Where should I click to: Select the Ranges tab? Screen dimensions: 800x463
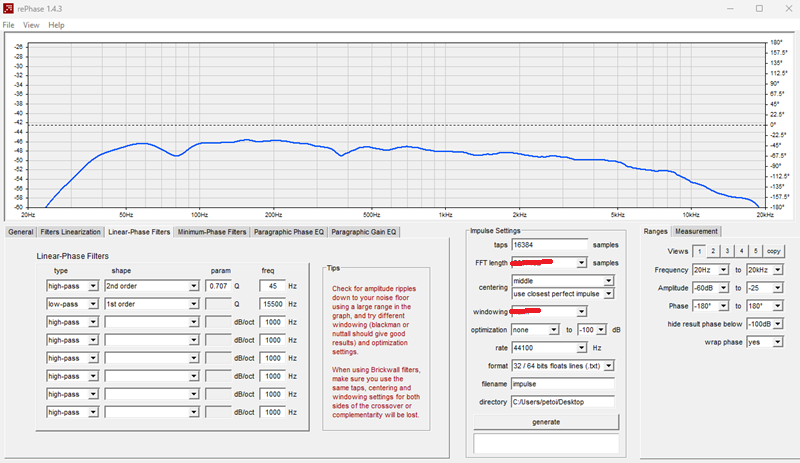click(655, 231)
